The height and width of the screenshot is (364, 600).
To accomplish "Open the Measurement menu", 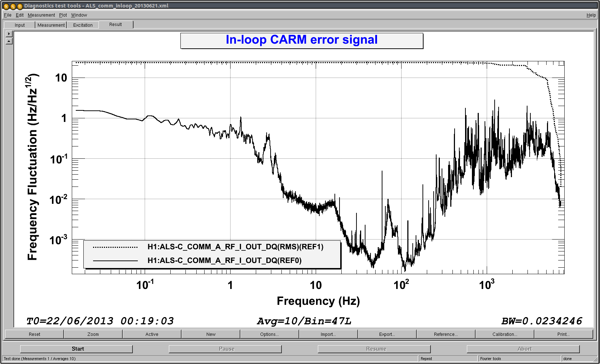I will 41,15.
